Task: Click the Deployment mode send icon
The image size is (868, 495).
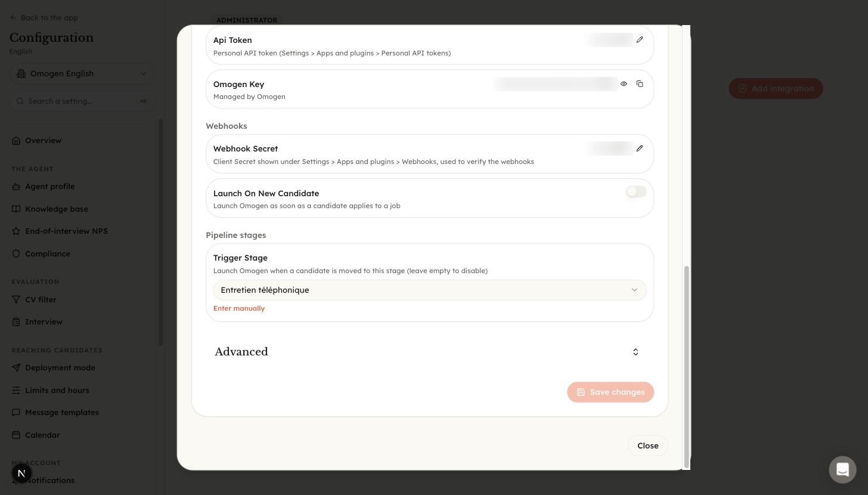Action: [16, 368]
